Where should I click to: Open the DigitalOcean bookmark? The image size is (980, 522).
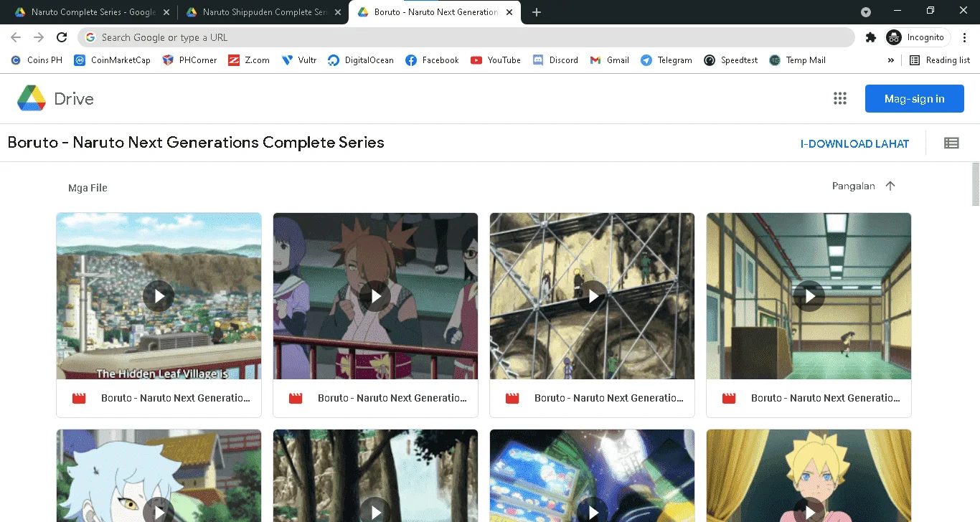point(361,60)
